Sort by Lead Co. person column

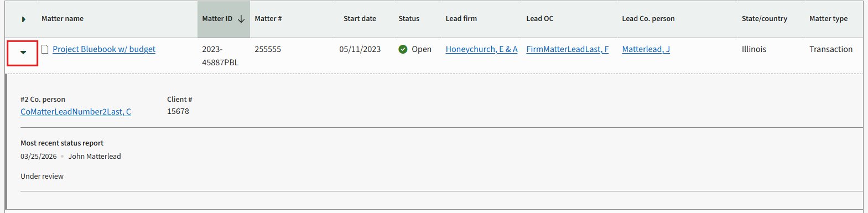click(x=648, y=19)
